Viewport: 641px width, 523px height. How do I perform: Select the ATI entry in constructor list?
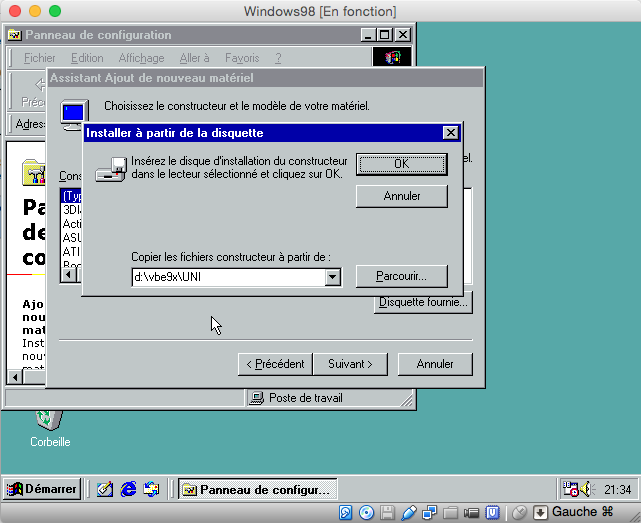(71, 251)
